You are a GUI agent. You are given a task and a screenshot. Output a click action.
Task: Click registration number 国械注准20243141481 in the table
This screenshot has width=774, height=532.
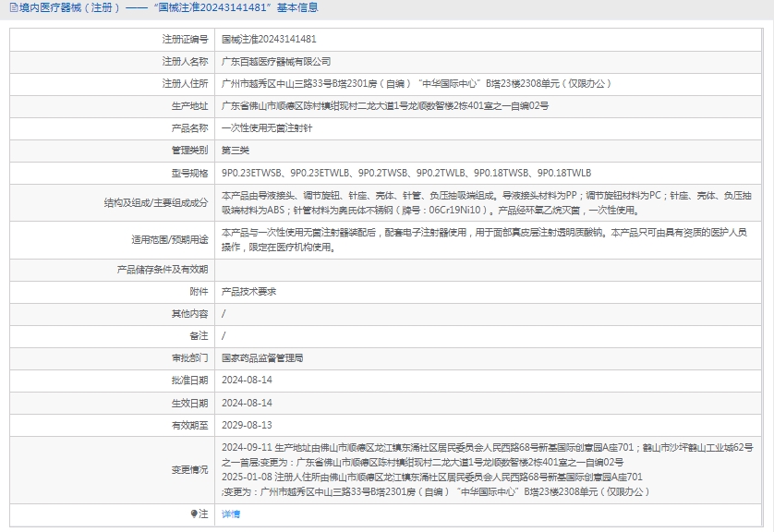tap(269, 40)
